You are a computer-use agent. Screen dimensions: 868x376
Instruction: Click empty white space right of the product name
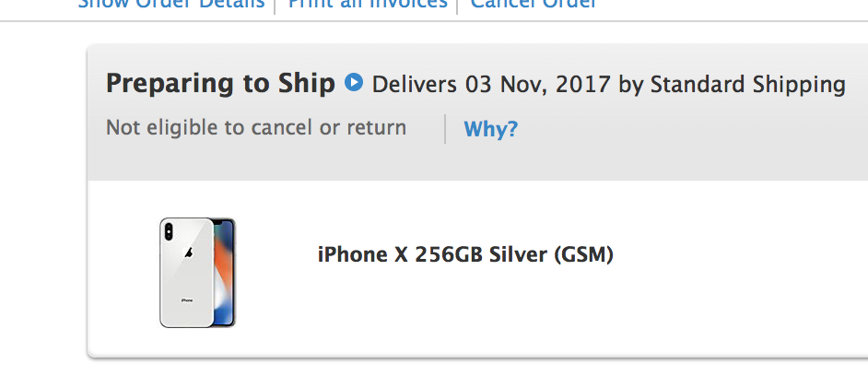click(x=737, y=267)
